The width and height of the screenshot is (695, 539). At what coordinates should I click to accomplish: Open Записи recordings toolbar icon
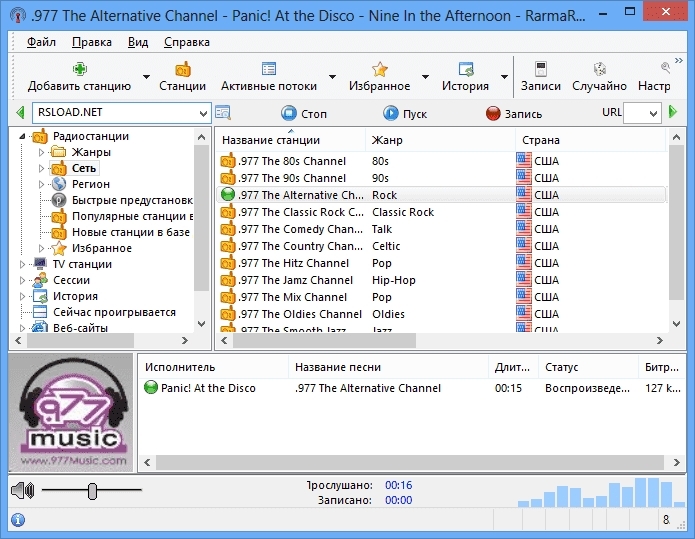pyautogui.click(x=541, y=69)
